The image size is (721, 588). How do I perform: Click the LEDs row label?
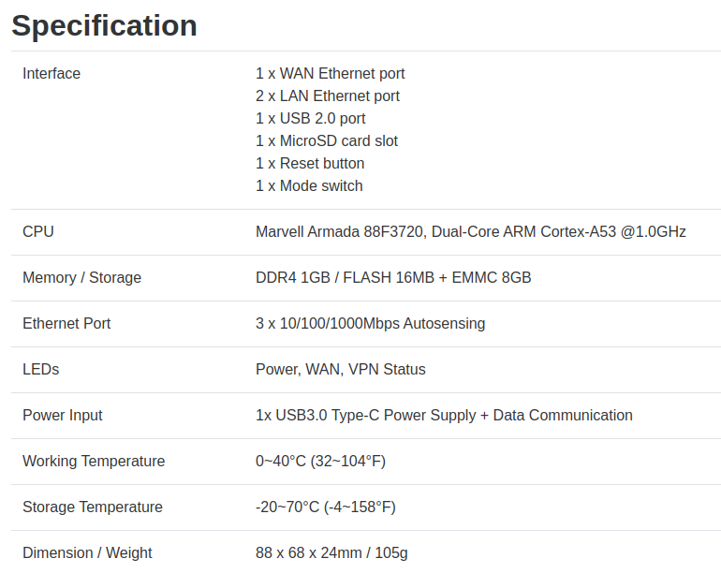point(41,370)
